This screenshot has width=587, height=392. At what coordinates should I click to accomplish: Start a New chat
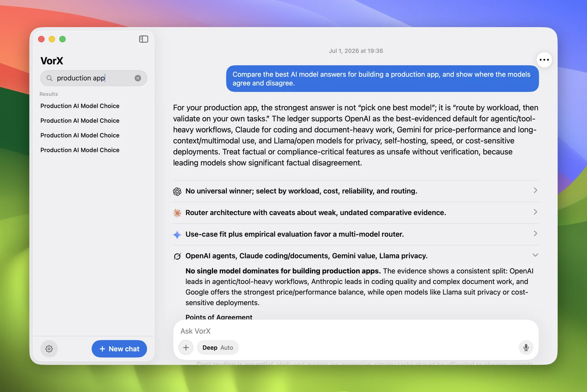[119, 349]
